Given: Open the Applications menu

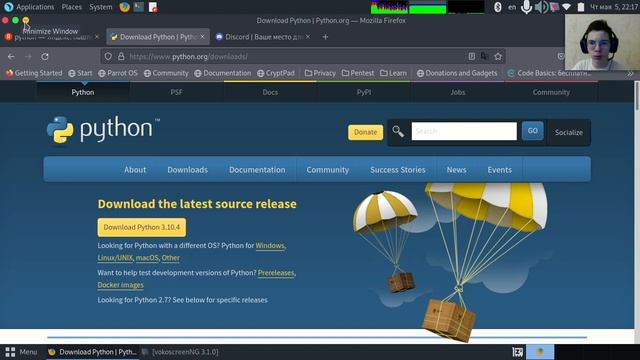Looking at the screenshot, I should pyautogui.click(x=35, y=7).
